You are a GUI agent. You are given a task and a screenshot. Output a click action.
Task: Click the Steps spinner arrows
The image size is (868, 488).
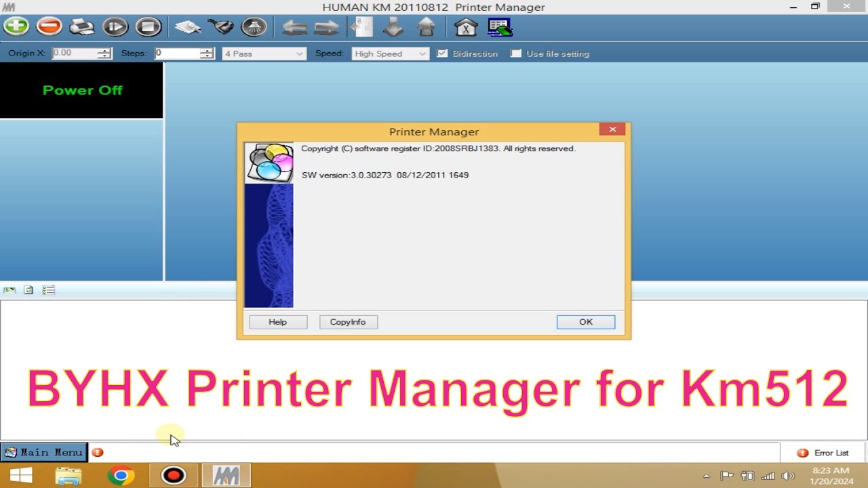click(208, 53)
